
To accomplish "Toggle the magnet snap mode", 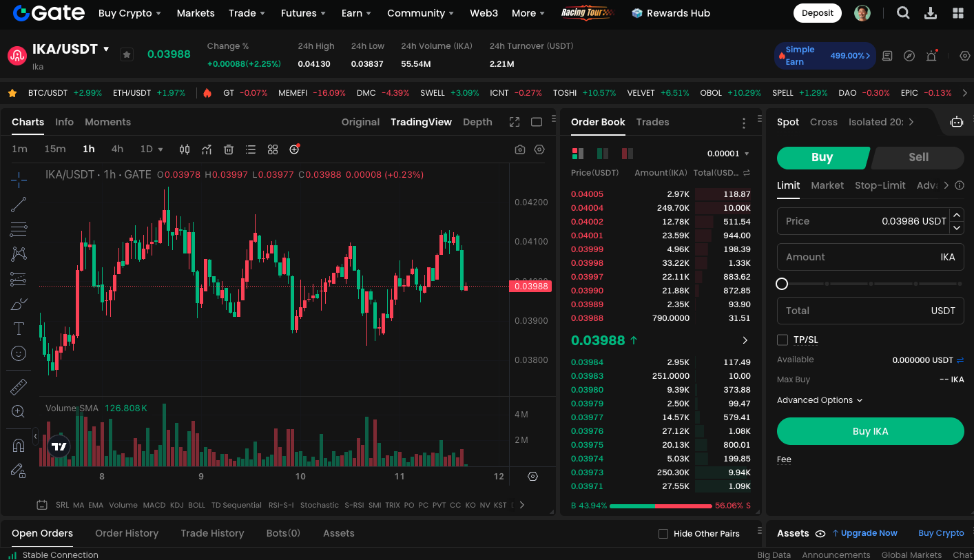I will point(19,446).
